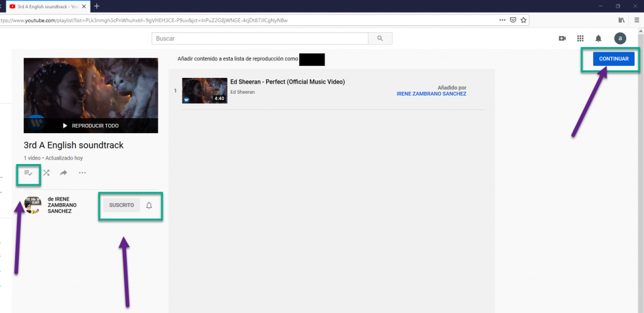The width and height of the screenshot is (644, 313).
Task: Open the YouTube apps grid icon
Action: click(x=580, y=38)
